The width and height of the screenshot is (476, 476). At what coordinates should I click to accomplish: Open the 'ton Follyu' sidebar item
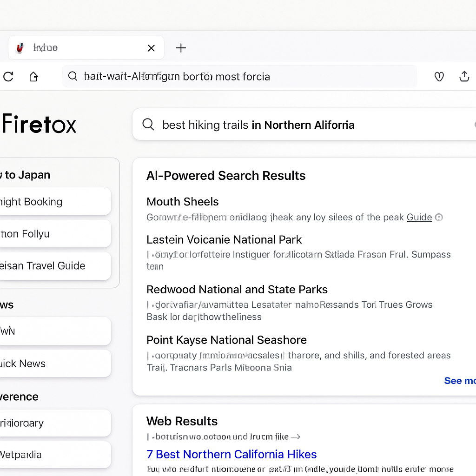pyautogui.click(x=55, y=234)
